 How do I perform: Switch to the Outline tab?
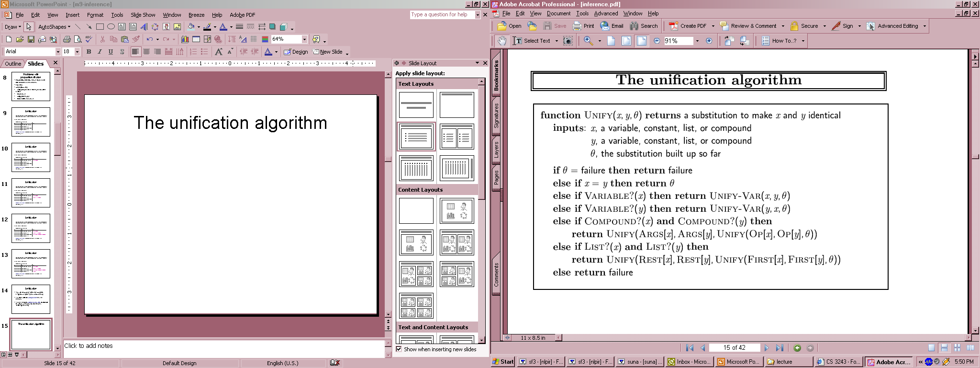(13, 64)
